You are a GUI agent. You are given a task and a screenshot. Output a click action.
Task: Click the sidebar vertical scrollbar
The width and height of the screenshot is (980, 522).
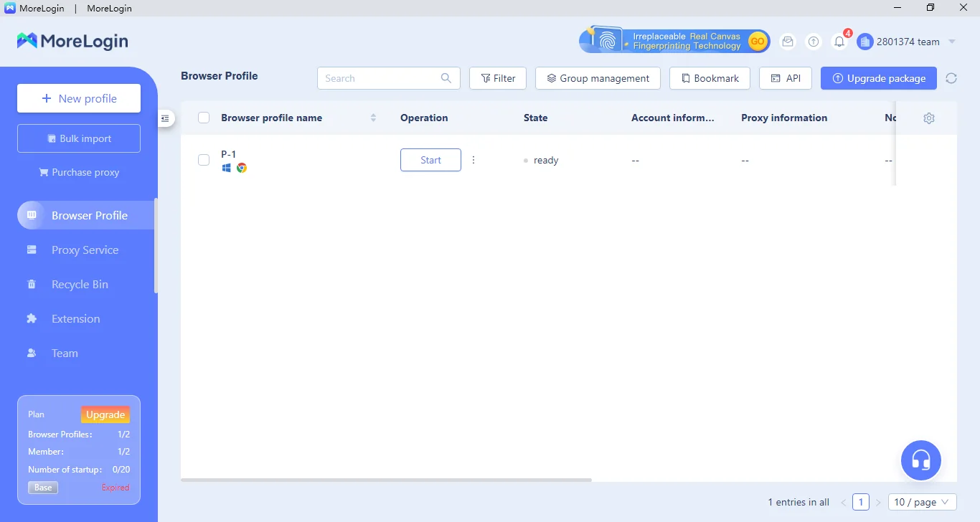tap(156, 245)
